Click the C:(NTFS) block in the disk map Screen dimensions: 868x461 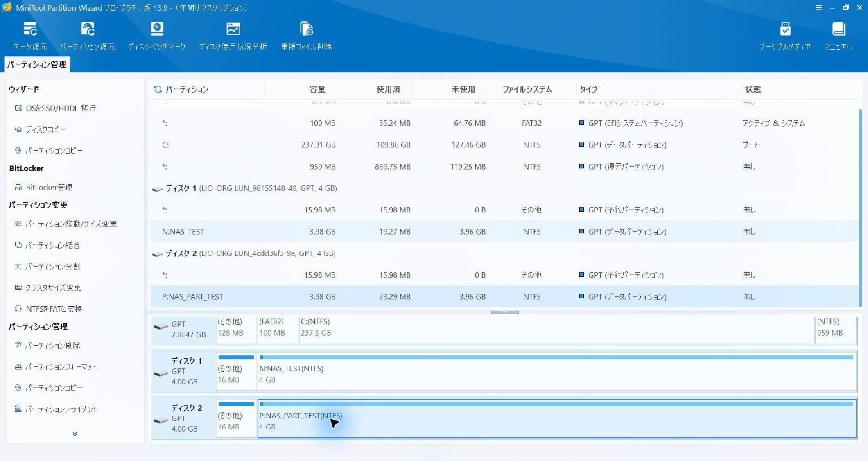(x=556, y=329)
